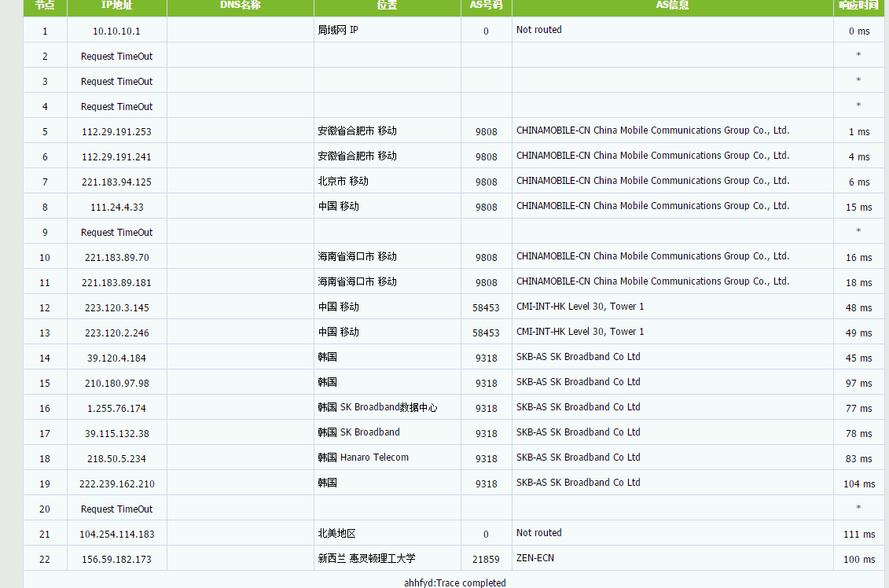Click the node number 22 cell
Image resolution: width=889 pixels, height=588 pixels.
(x=45, y=559)
